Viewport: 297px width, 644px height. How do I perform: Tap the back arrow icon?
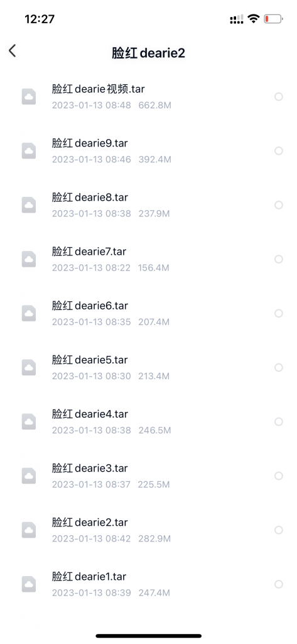click(13, 51)
